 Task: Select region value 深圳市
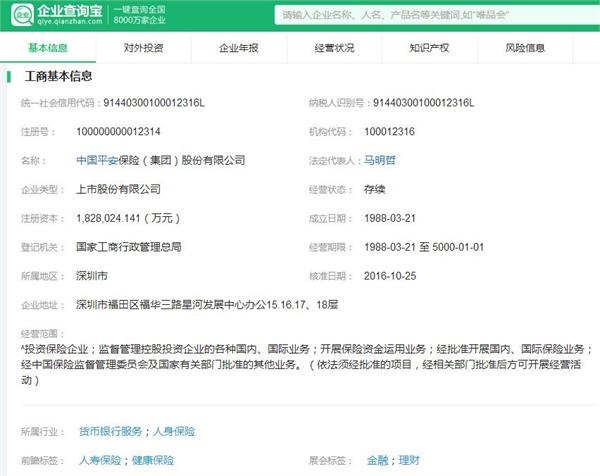[92, 275]
